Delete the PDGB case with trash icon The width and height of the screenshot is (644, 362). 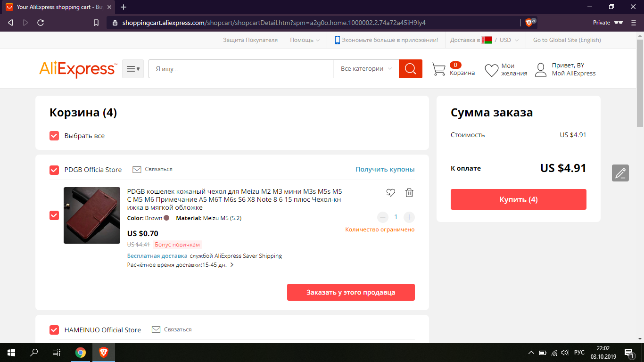click(x=409, y=192)
